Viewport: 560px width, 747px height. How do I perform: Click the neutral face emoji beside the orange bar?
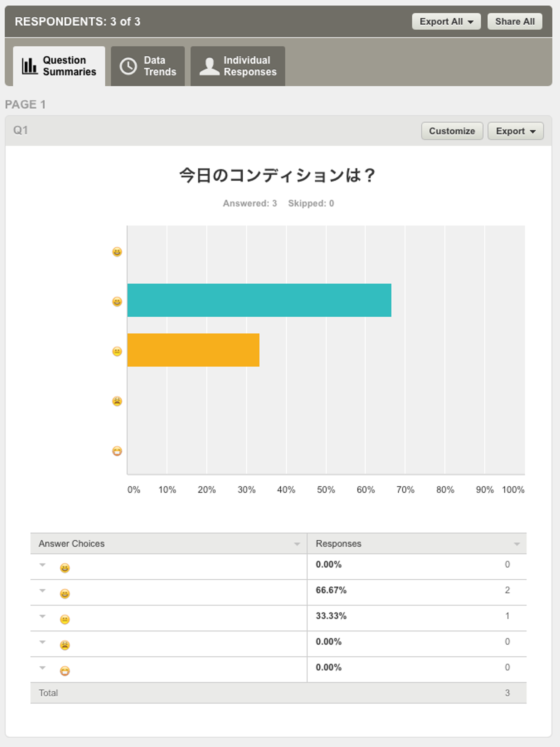tap(117, 352)
